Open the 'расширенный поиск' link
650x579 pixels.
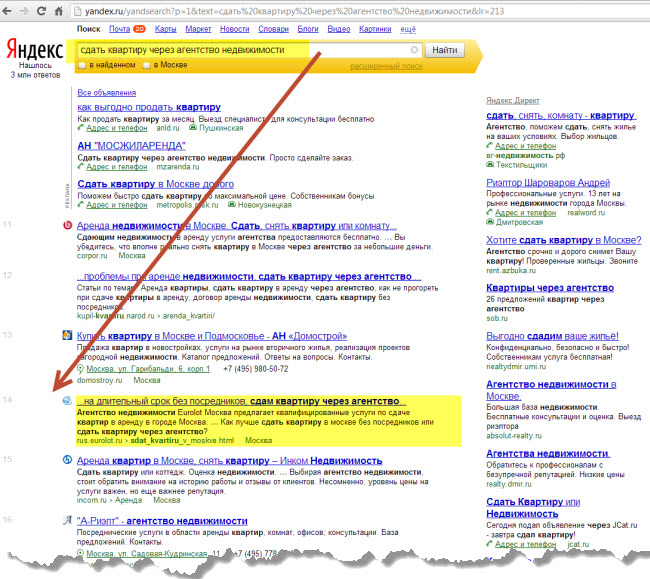[386, 66]
